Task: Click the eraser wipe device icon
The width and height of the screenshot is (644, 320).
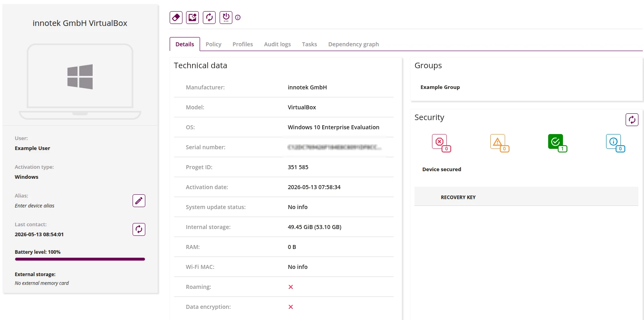Action: coord(176,18)
